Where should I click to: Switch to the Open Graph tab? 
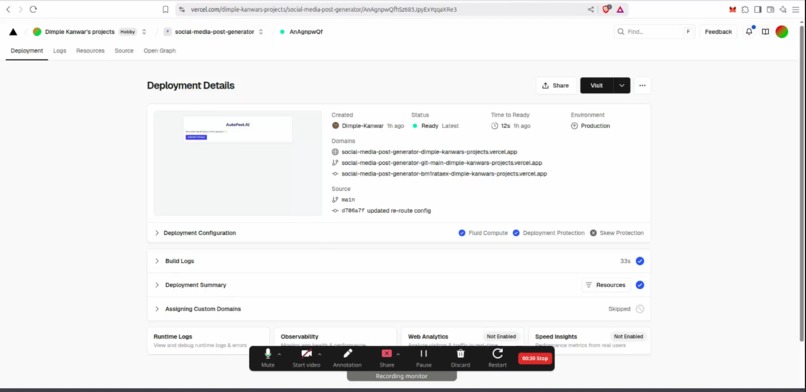pyautogui.click(x=159, y=51)
